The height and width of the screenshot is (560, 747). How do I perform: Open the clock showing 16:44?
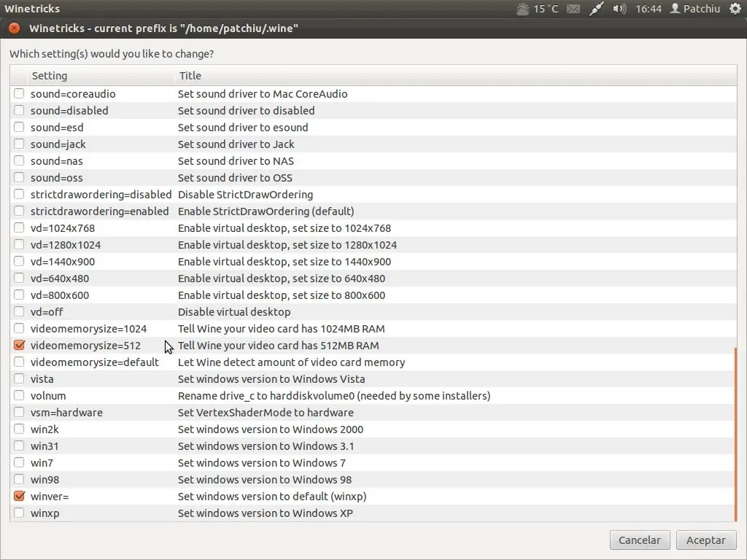pos(649,9)
